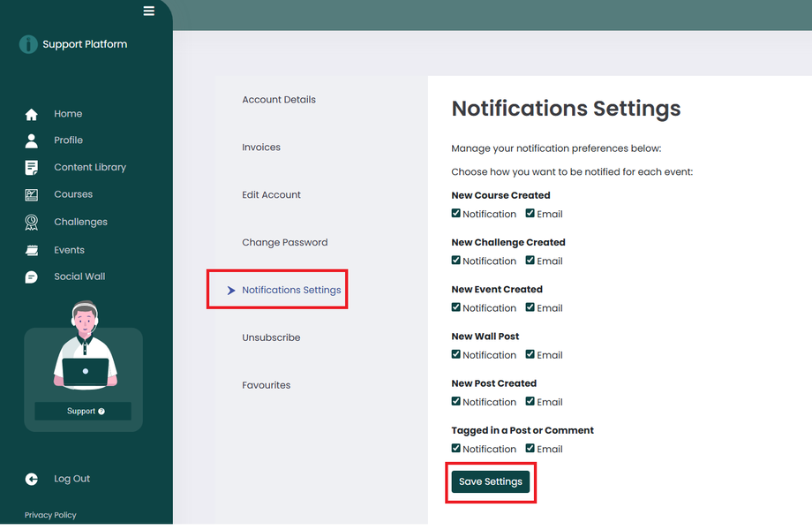
Task: Select Notifications Settings menu item
Action: point(291,290)
